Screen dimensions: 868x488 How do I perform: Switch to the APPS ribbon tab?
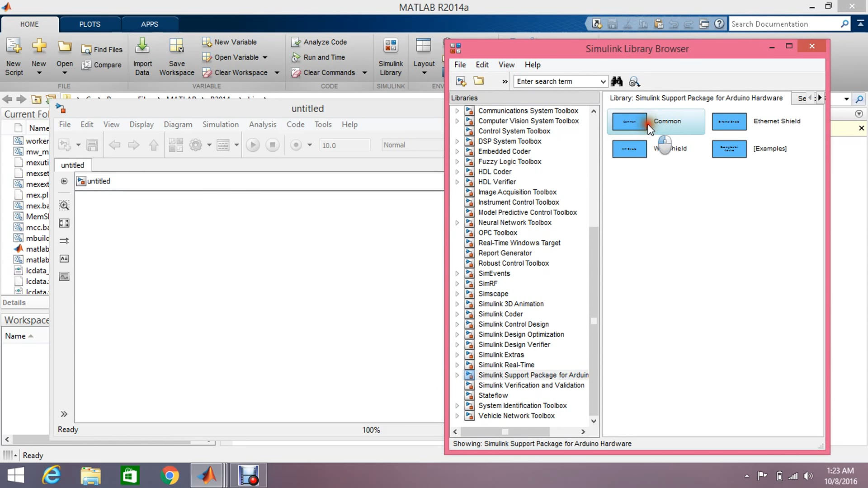pos(150,24)
